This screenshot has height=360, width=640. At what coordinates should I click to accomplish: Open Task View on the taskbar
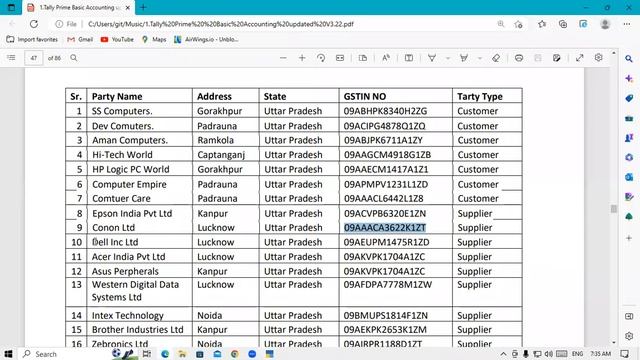(147, 354)
